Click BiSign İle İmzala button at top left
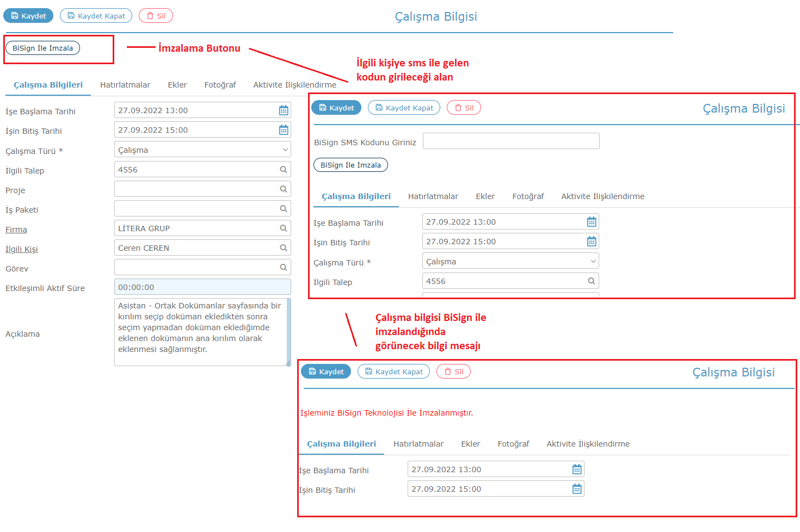800x532 pixels. click(x=42, y=48)
